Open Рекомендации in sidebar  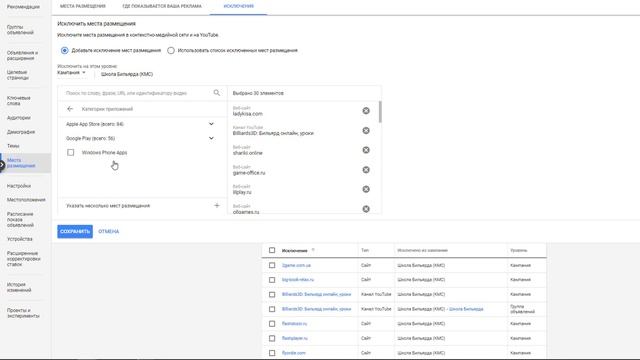click(x=23, y=7)
